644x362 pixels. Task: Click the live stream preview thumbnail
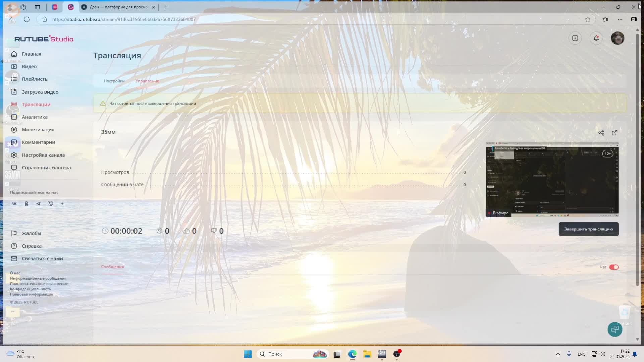coord(552,179)
